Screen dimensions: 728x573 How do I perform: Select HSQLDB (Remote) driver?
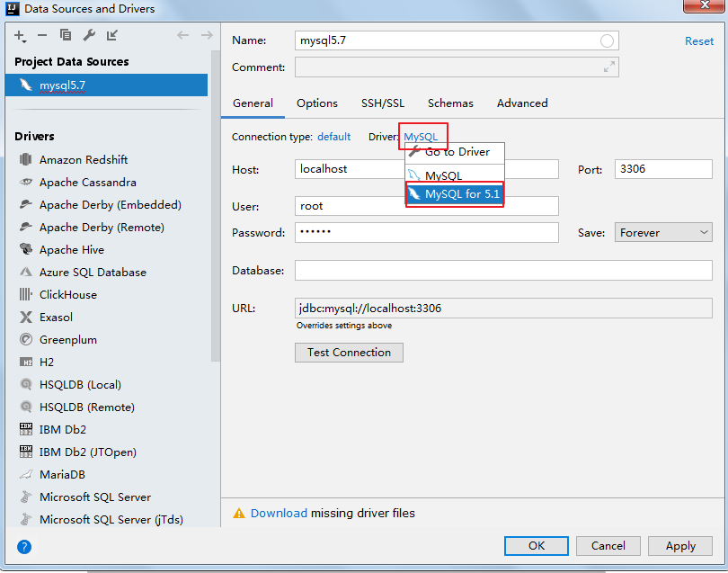click(x=87, y=407)
